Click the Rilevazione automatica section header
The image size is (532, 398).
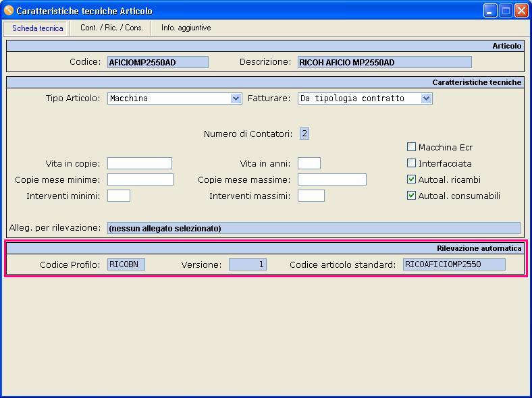pyautogui.click(x=265, y=248)
